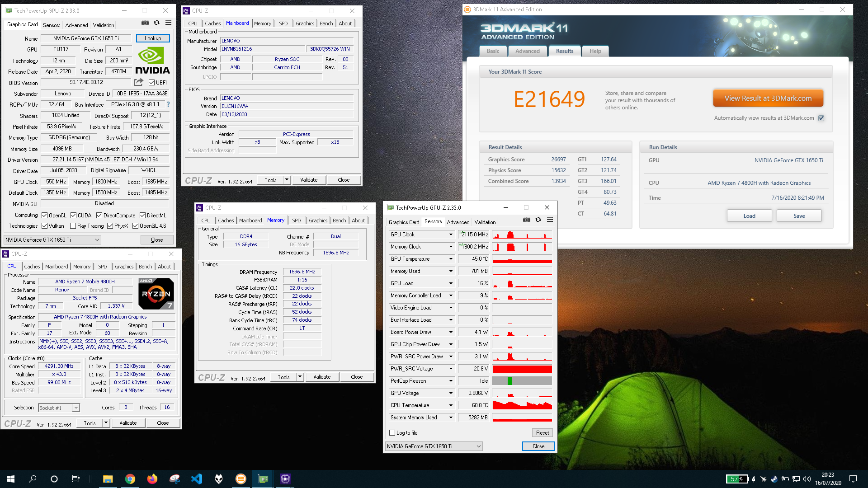Open GPU selector dropdown in GPU-Z Sensors window
The height and width of the screenshot is (488, 868).
click(x=434, y=446)
